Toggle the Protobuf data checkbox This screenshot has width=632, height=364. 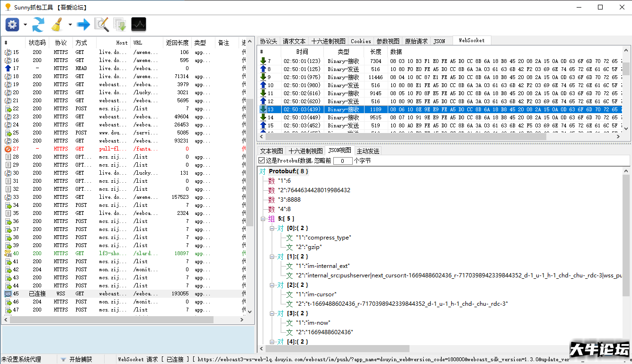[262, 160]
